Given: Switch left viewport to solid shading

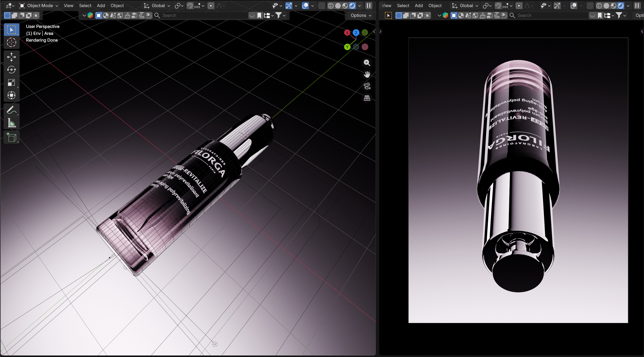Looking at the screenshot, I should (338, 5).
